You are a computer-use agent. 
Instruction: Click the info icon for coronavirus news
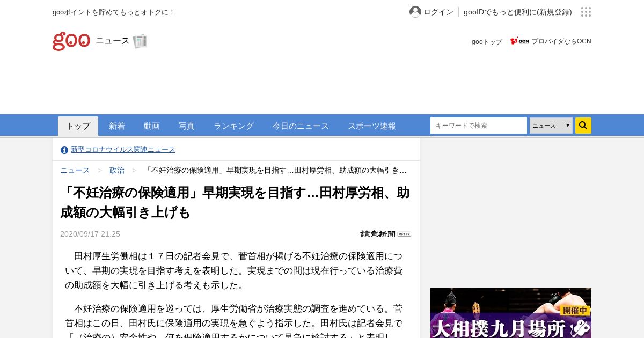pos(64,150)
